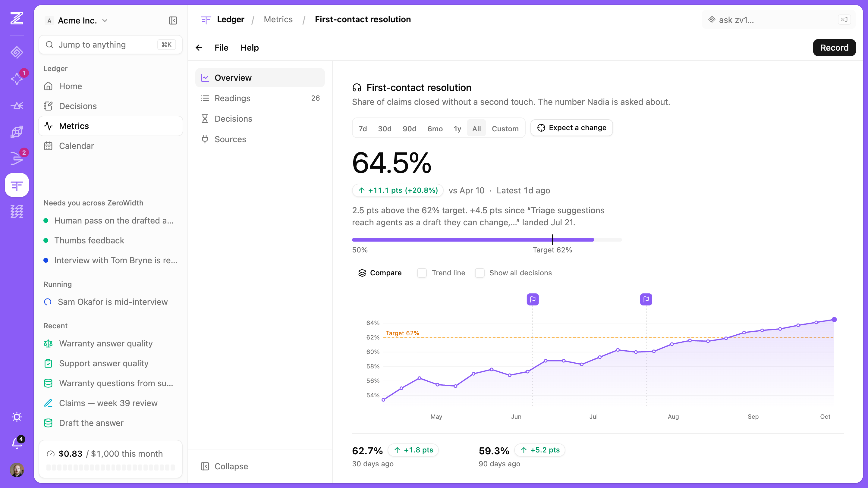
Task: Open Claims — week 39 review
Action: click(111, 403)
